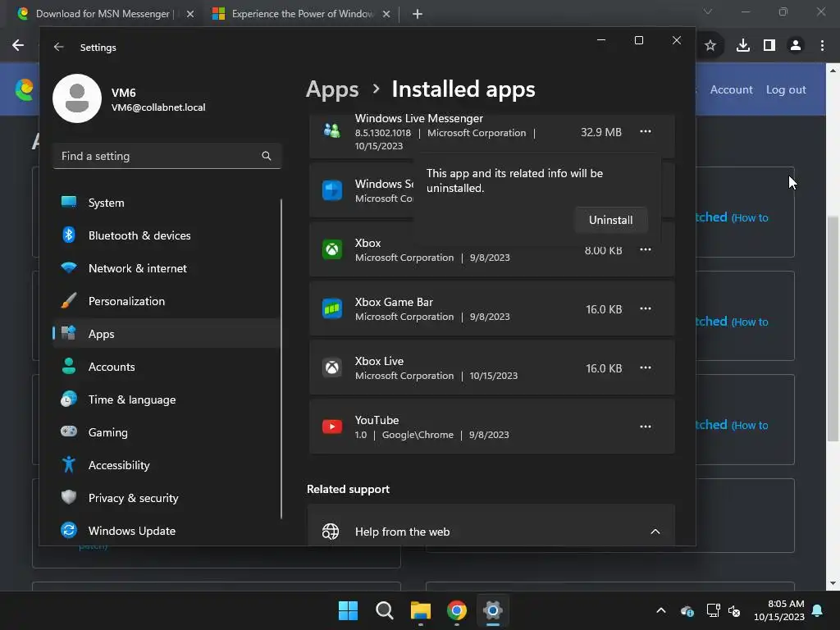Open the Chrome profile avatar menu

point(796,46)
